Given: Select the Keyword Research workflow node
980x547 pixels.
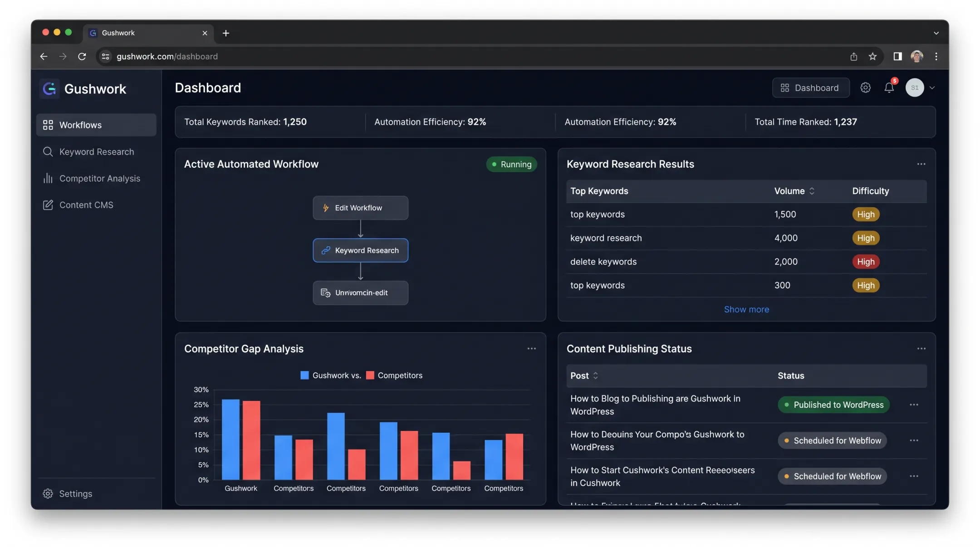Looking at the screenshot, I should [x=360, y=250].
